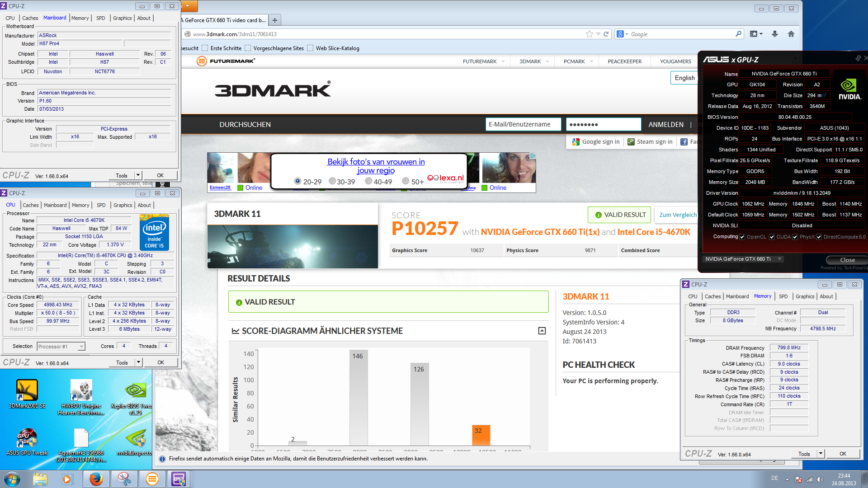Select the 40-49 age radio button
Image resolution: width=868 pixels, height=488 pixels.
point(368,181)
